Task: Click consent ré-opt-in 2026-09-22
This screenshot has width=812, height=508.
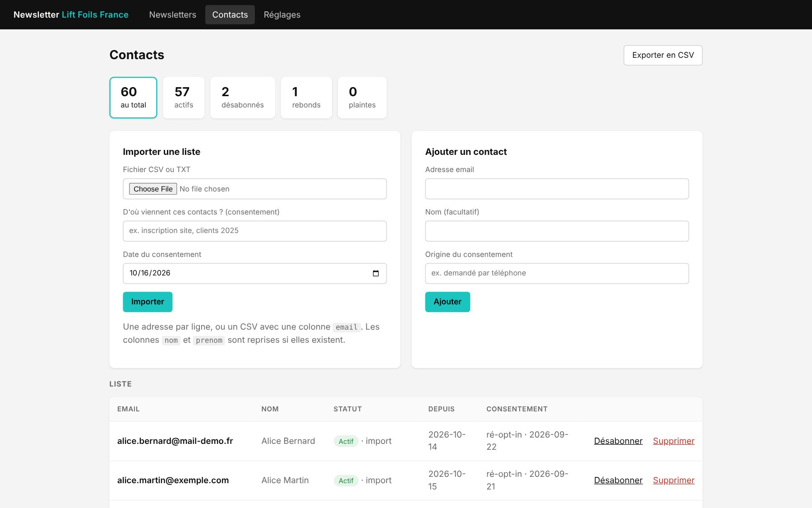Action: click(x=527, y=441)
